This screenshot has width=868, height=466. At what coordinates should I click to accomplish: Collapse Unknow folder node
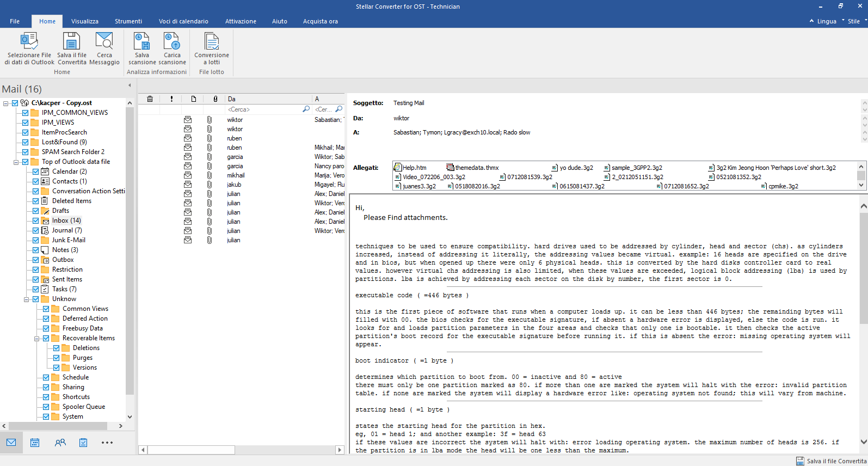coord(26,299)
